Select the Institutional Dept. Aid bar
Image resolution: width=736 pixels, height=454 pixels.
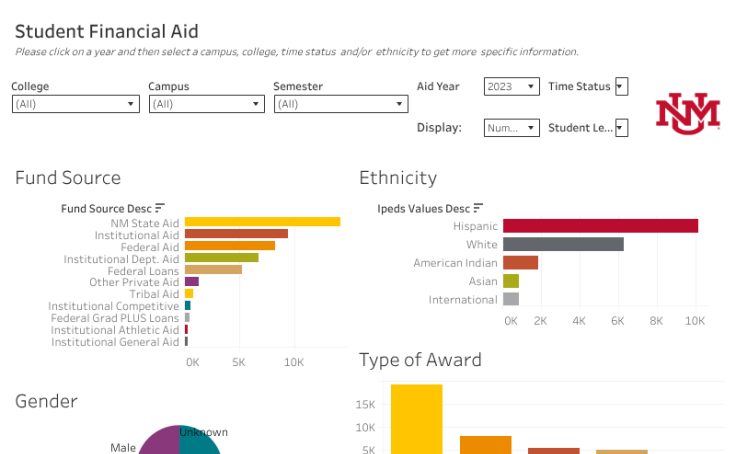pyautogui.click(x=222, y=257)
